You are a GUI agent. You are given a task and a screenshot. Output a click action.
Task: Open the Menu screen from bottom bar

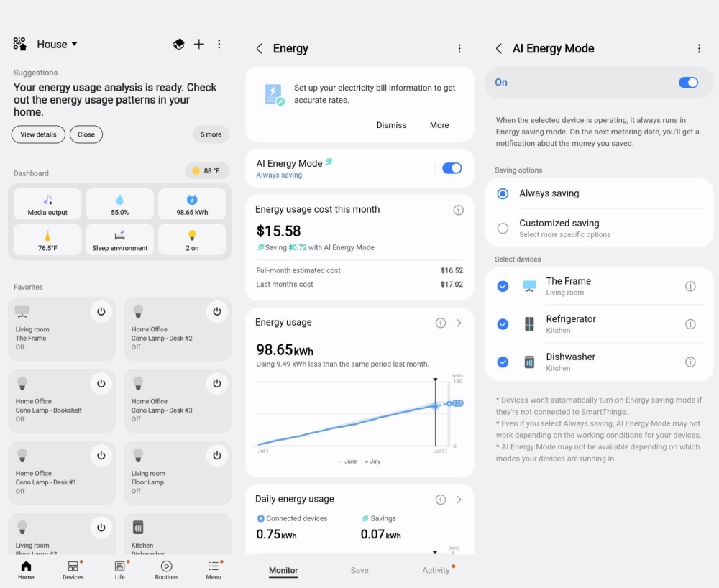tap(213, 569)
